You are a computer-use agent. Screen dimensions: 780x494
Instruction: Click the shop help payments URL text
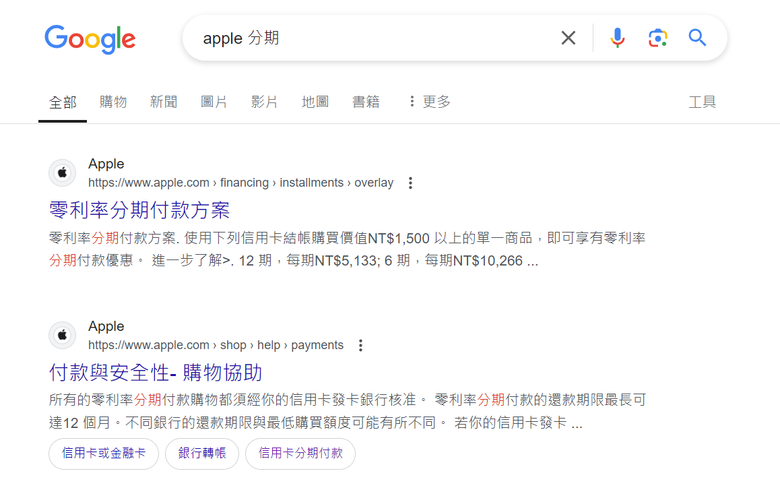pos(216,345)
